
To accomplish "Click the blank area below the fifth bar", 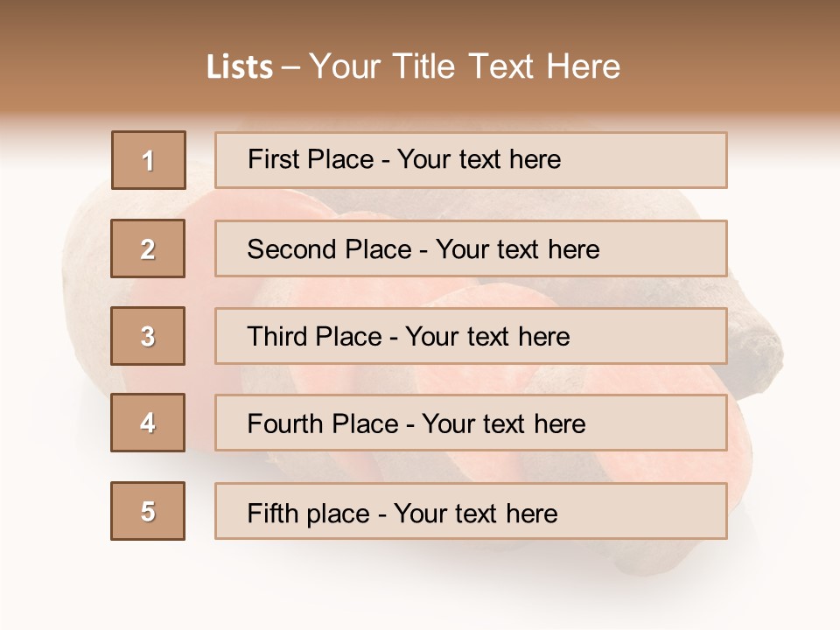I will (420, 586).
